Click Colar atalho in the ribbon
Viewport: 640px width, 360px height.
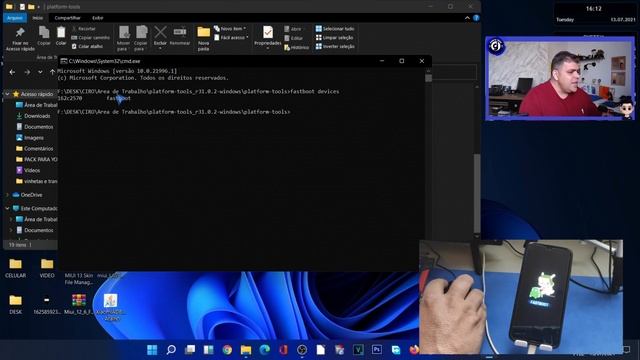click(87, 47)
